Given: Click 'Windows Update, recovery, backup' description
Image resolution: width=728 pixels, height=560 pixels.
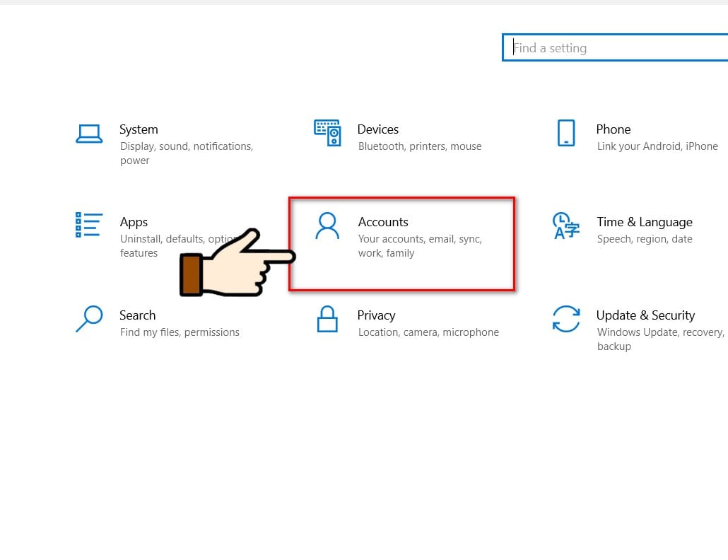Looking at the screenshot, I should [660, 339].
